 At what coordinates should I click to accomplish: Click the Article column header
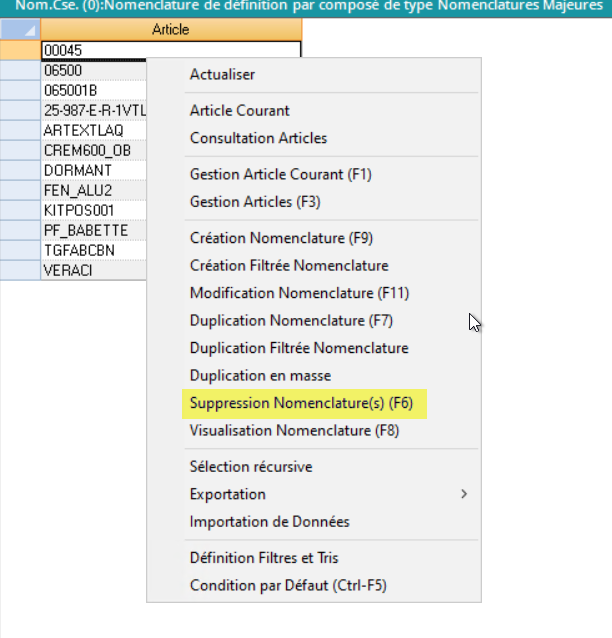[170, 30]
